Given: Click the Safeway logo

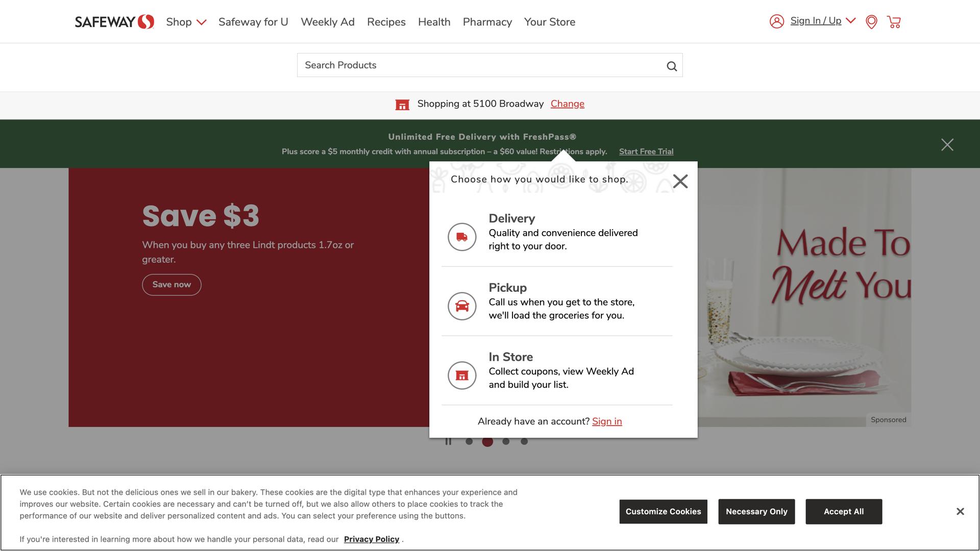Looking at the screenshot, I should (114, 22).
